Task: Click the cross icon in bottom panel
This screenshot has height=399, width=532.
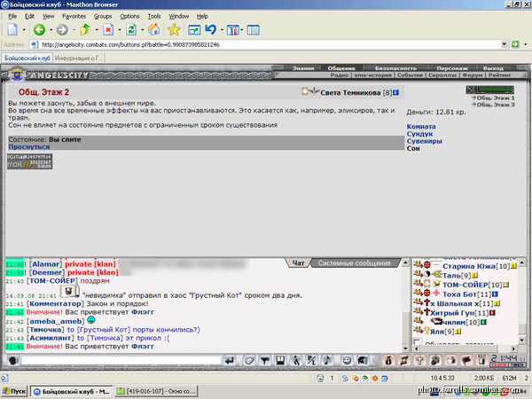Action: coord(419,360)
